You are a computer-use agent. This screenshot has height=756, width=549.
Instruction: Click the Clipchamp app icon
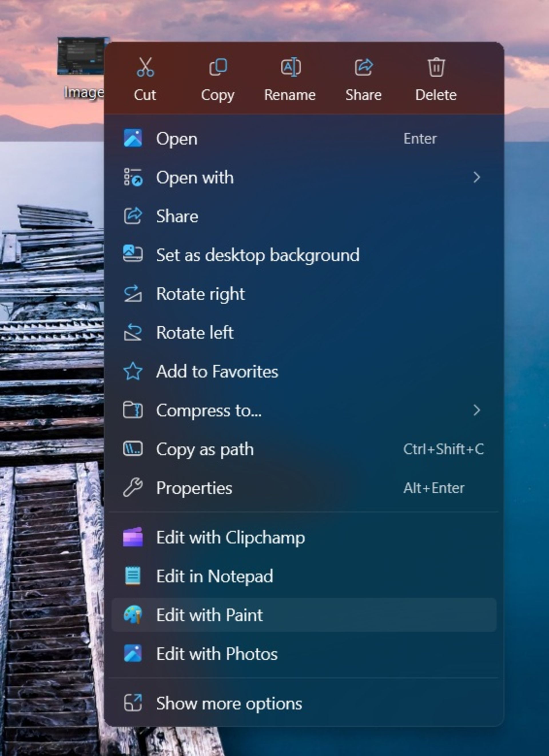click(133, 537)
